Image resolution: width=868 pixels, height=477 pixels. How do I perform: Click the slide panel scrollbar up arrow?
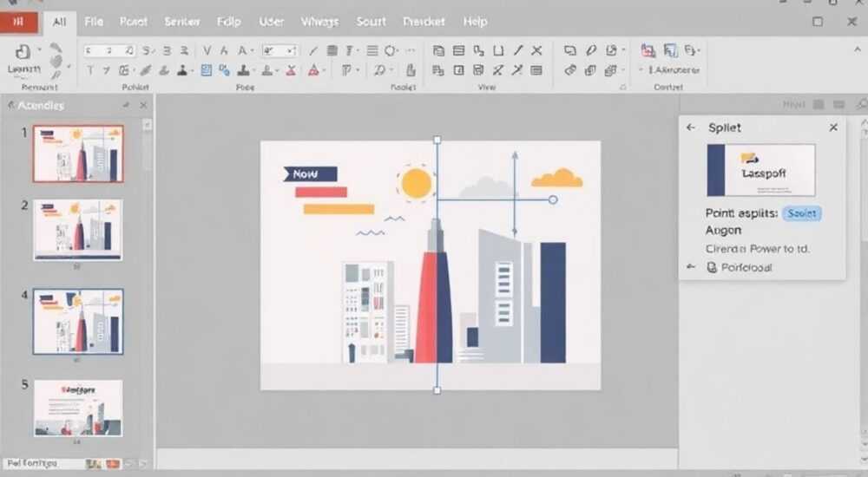tap(147, 125)
